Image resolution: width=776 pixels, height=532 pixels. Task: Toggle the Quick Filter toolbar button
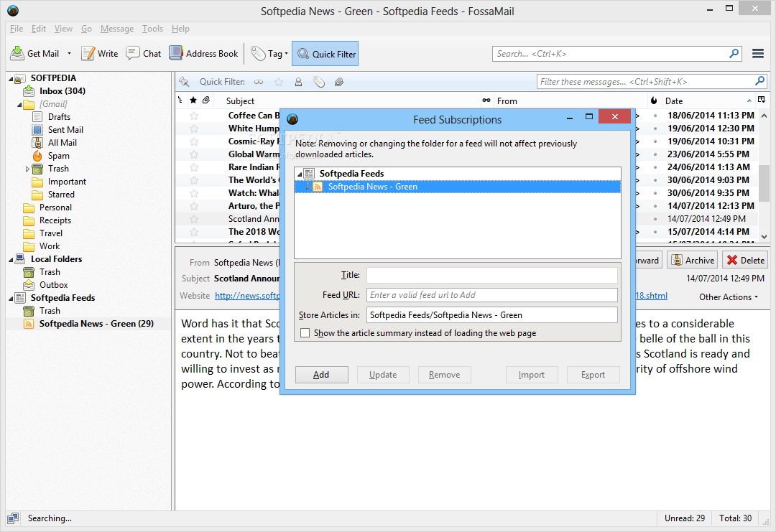[x=325, y=54]
